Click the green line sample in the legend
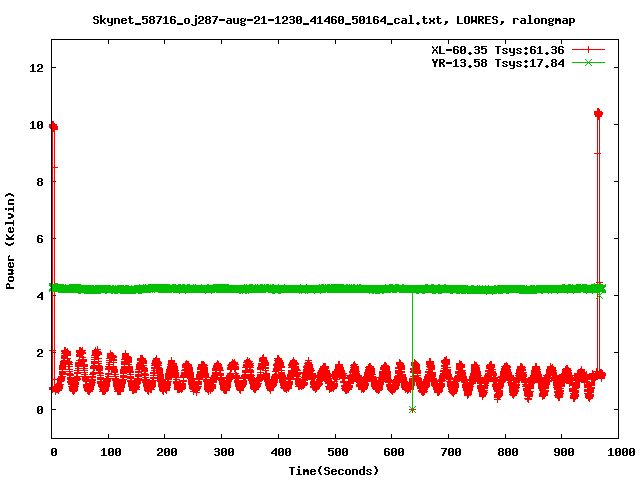The image size is (640, 480). (x=588, y=62)
